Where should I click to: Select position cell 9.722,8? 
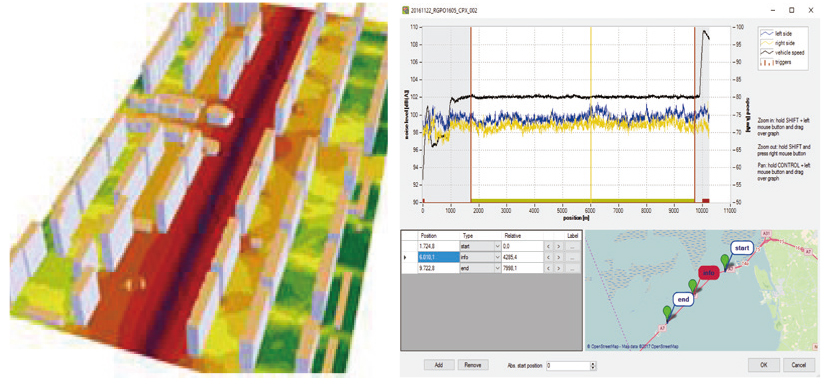tap(438, 268)
